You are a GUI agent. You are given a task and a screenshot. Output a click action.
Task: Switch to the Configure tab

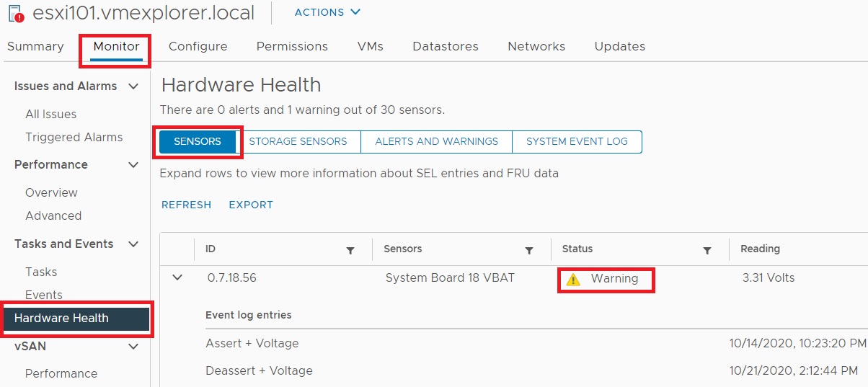198,46
